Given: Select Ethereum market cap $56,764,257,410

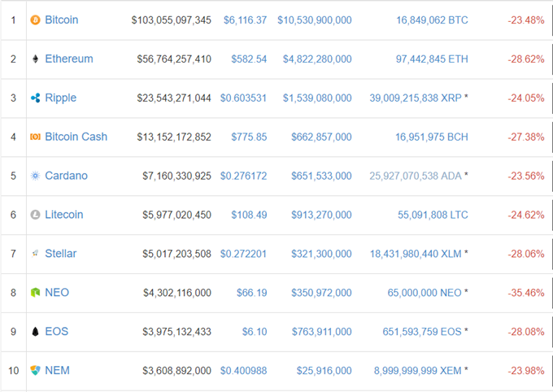Looking at the screenshot, I should [174, 59].
